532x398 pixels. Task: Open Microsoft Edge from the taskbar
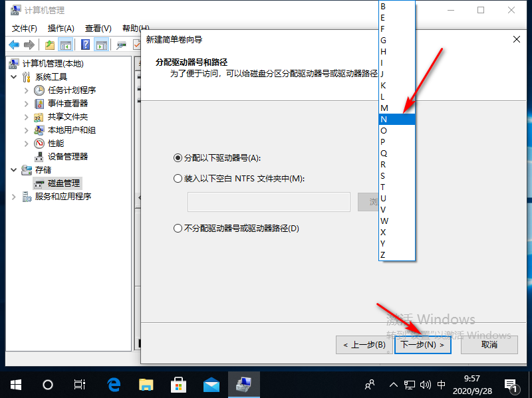tap(113, 383)
